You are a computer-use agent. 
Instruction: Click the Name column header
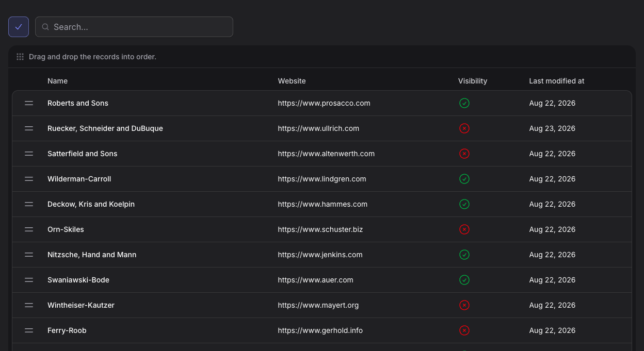click(57, 81)
